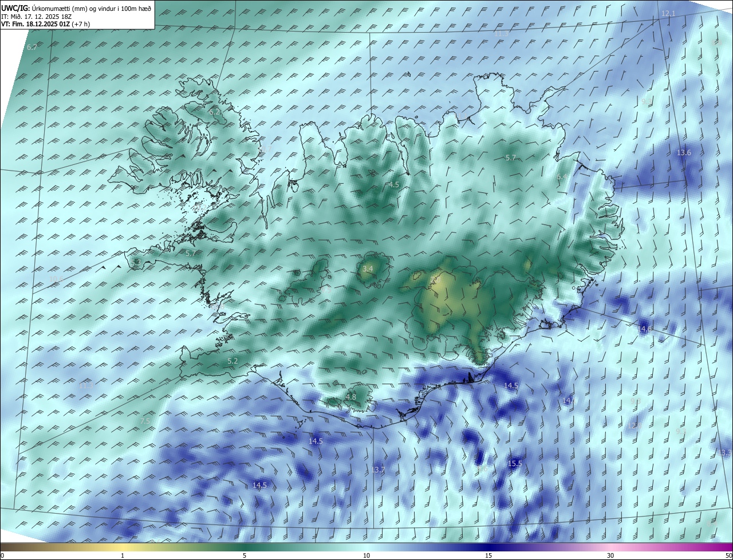The image size is (733, 560).
Task: Click the colour scale tick label '50'
Action: pos(728,556)
